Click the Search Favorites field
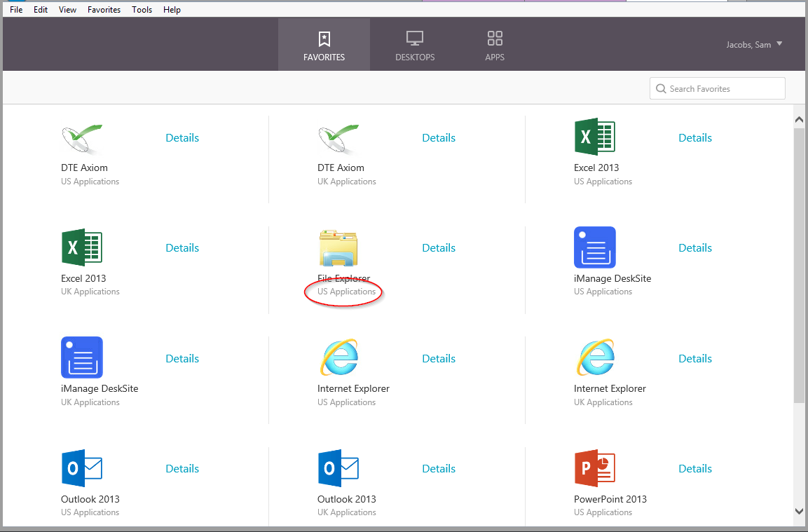The width and height of the screenshot is (808, 532). click(718, 88)
